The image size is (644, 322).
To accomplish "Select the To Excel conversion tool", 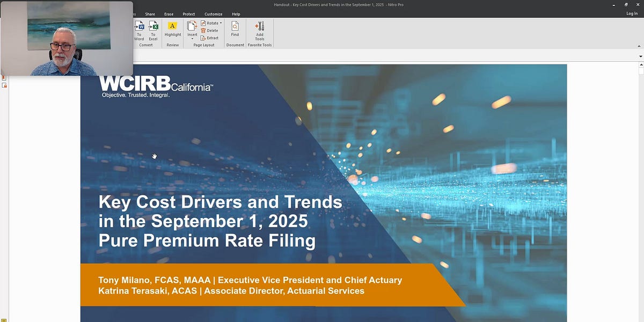I will 153,30.
